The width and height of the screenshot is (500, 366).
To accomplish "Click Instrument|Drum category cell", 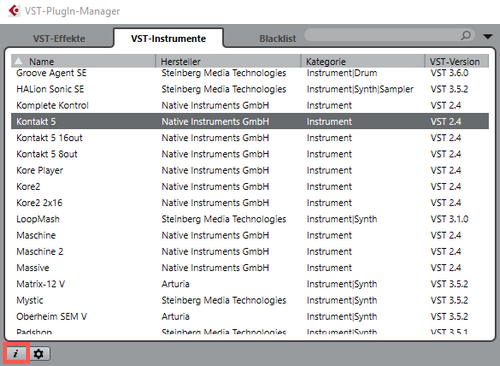I will point(342,73).
